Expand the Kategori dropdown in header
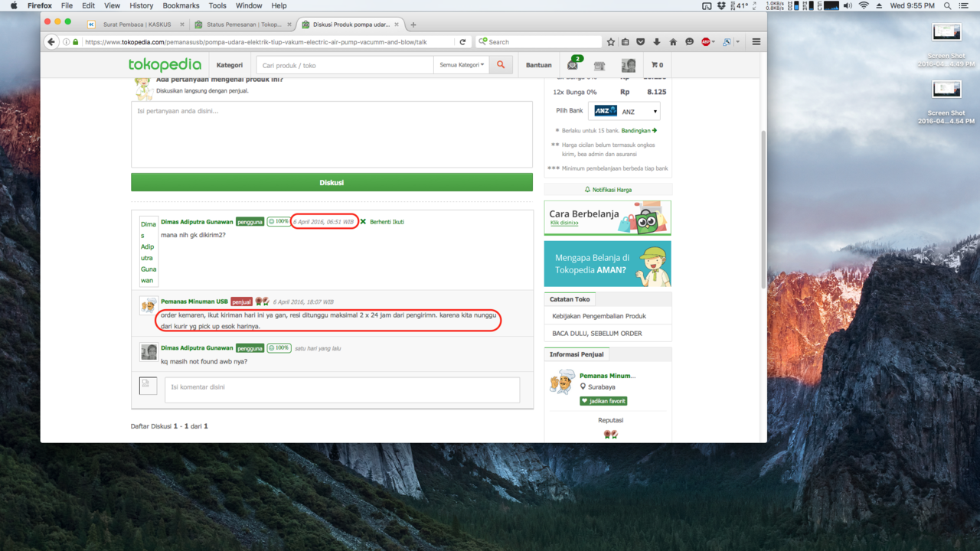The image size is (980, 551). click(x=230, y=65)
